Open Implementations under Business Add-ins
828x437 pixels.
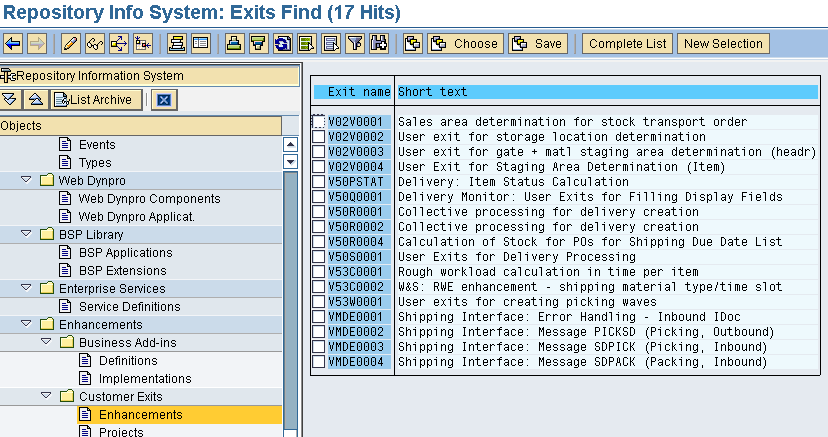click(145, 379)
